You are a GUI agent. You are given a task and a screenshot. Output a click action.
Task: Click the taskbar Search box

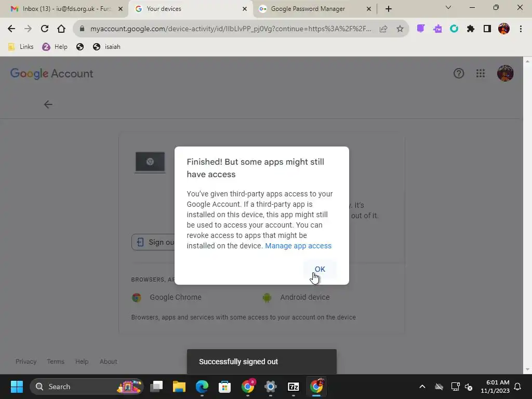click(x=87, y=387)
